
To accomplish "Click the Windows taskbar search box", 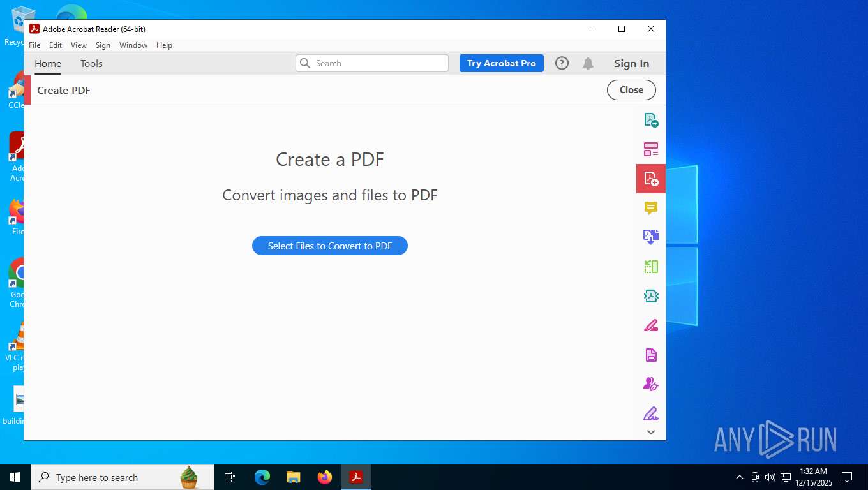I will (123, 477).
